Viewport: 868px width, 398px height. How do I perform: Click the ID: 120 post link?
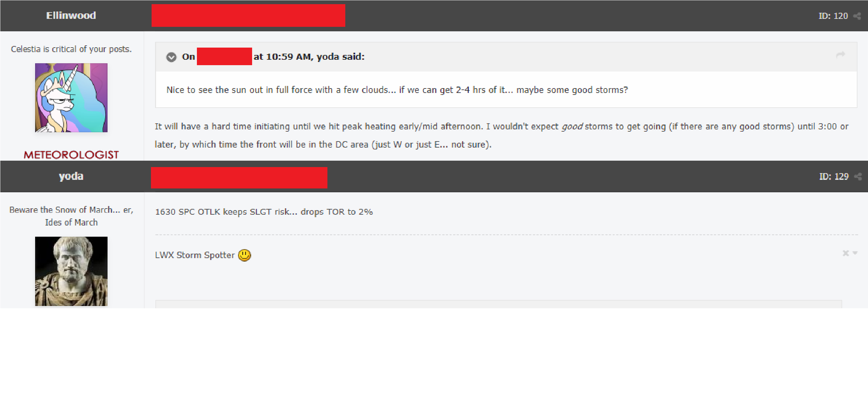pyautogui.click(x=833, y=16)
